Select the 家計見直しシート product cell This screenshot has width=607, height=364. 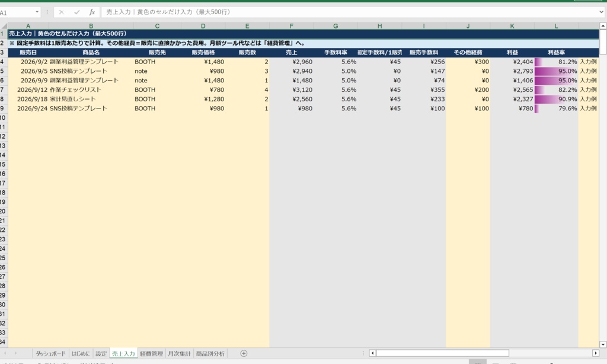point(91,99)
